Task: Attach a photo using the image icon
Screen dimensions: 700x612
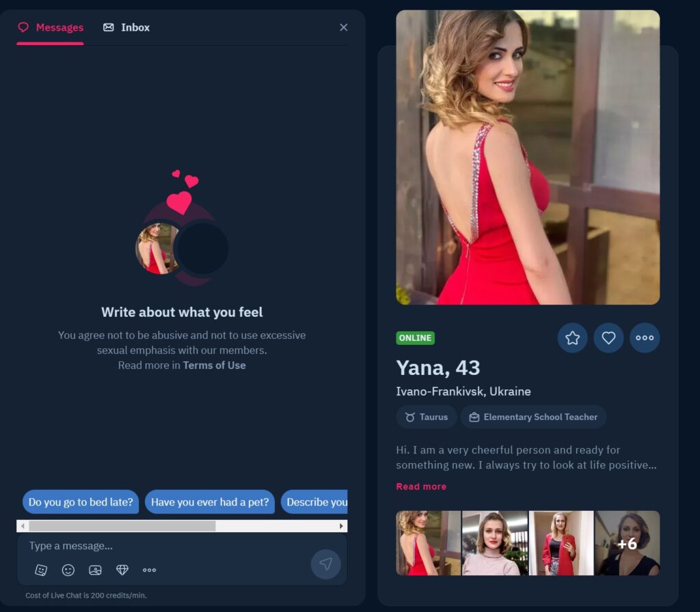Action: pyautogui.click(x=95, y=570)
